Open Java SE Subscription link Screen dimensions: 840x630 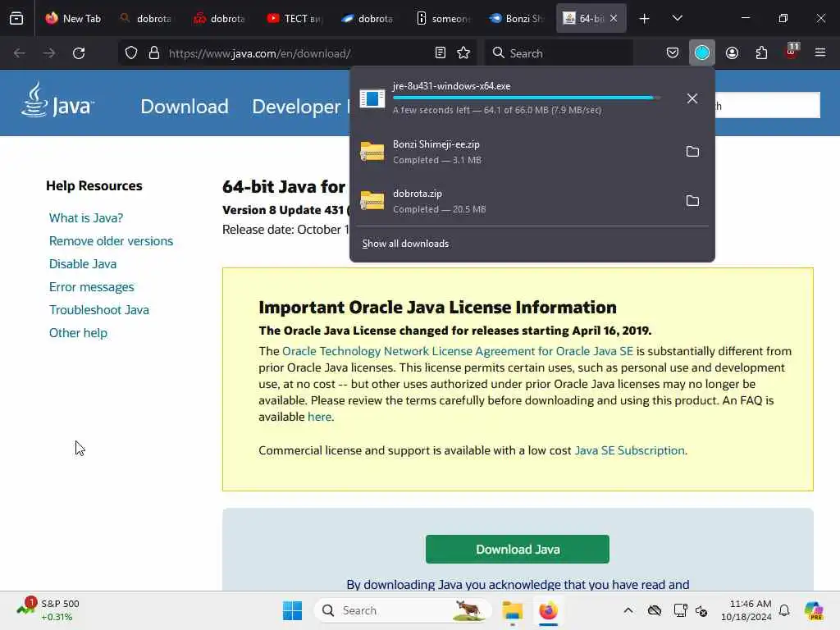click(629, 450)
